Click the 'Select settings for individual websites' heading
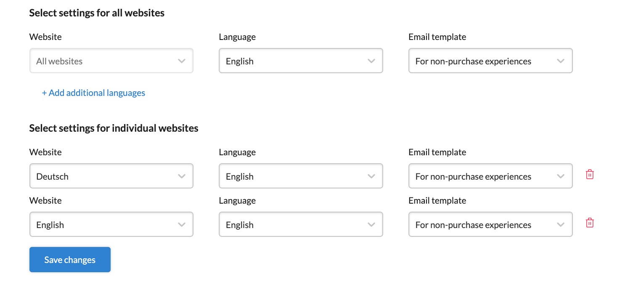 114,128
